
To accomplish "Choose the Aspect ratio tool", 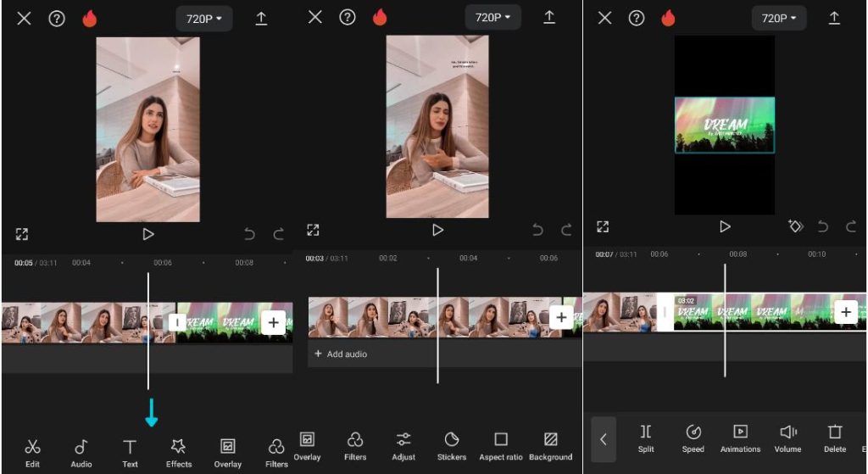I will [x=500, y=446].
